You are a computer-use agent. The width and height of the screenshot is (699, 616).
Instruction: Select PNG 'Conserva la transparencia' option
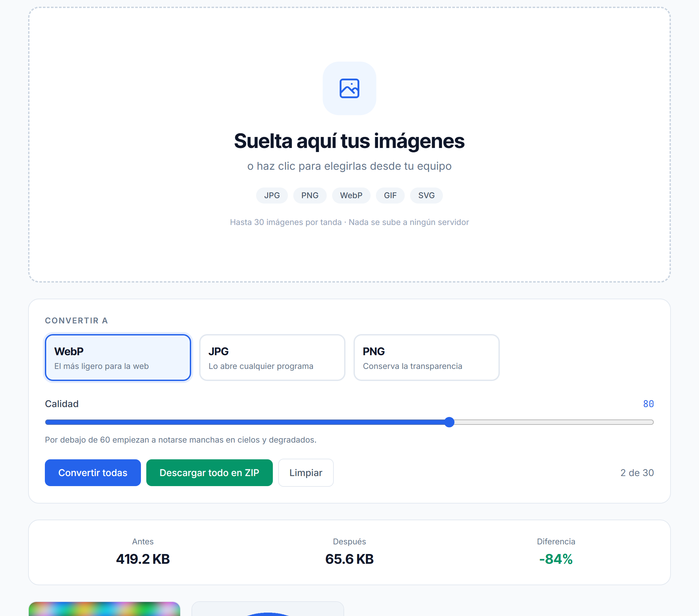tap(426, 358)
